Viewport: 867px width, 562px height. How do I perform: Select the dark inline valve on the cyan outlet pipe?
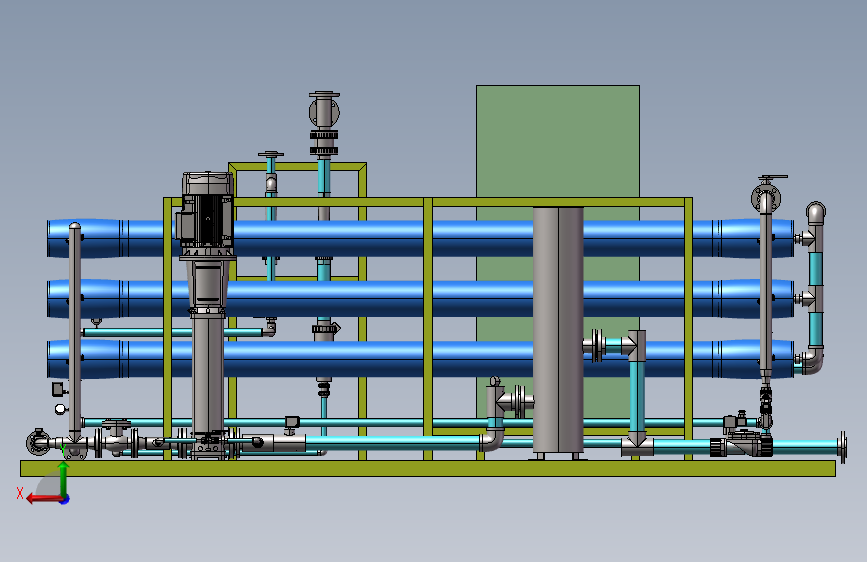[741, 444]
